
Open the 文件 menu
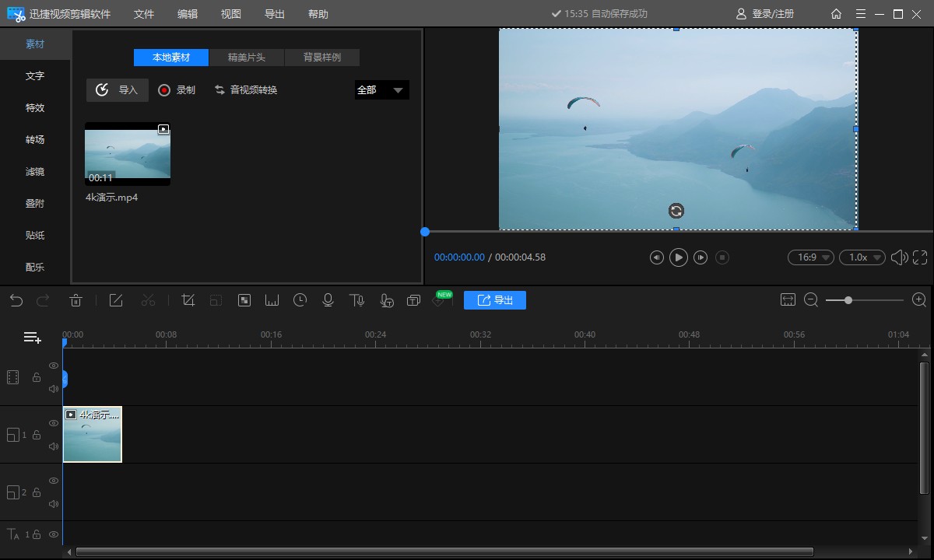144,14
